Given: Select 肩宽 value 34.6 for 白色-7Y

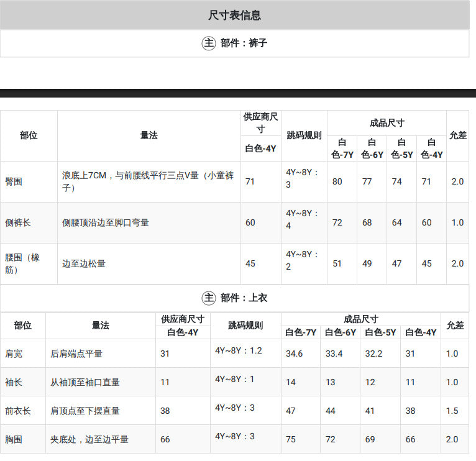Looking at the screenshot, I should click(294, 354).
